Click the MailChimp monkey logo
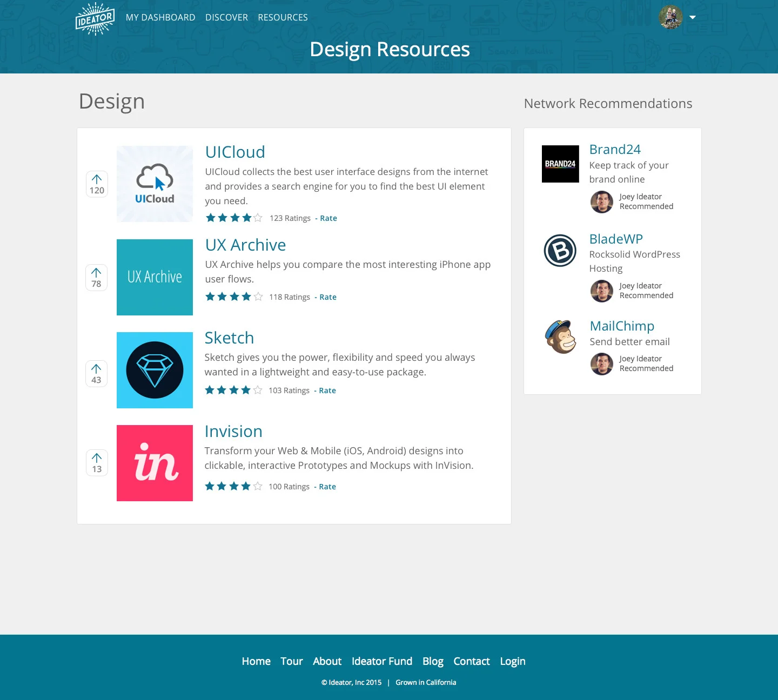778x700 pixels. click(x=560, y=336)
